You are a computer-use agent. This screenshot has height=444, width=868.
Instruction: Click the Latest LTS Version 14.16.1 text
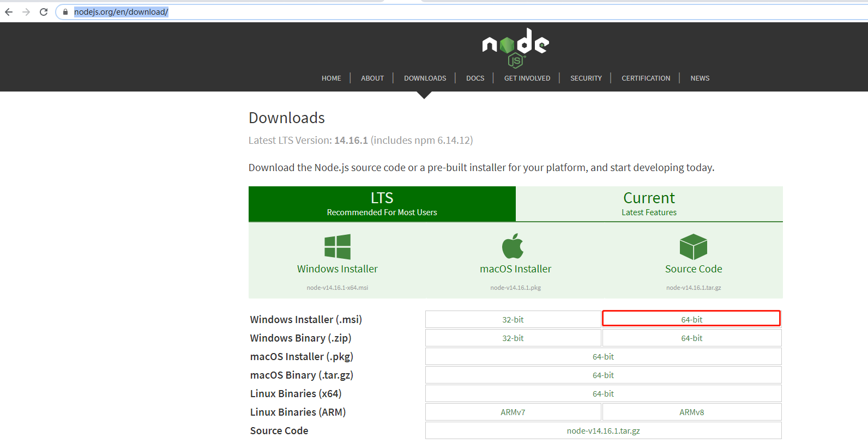[x=361, y=141]
